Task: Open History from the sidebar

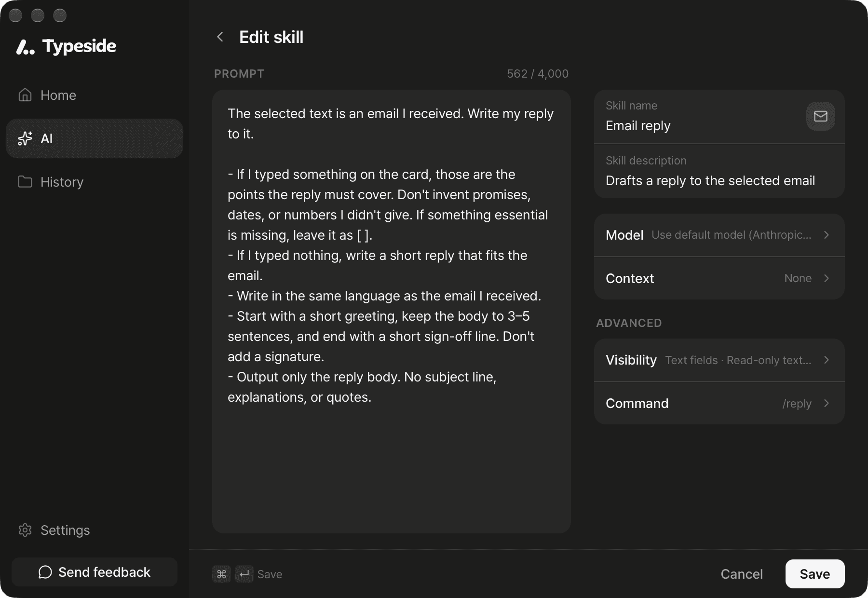Action: pos(95,182)
